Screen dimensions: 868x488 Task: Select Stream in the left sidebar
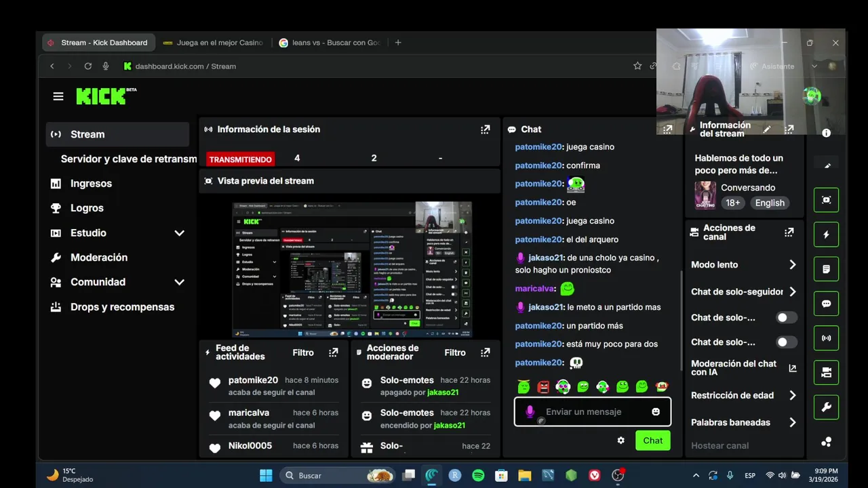click(117, 134)
